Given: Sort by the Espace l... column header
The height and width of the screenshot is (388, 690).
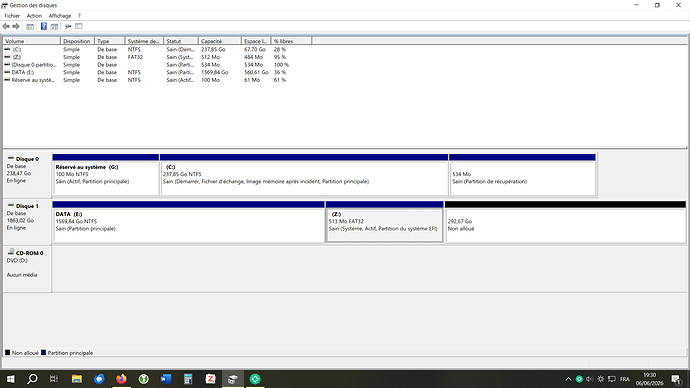Looking at the screenshot, I should click(256, 41).
